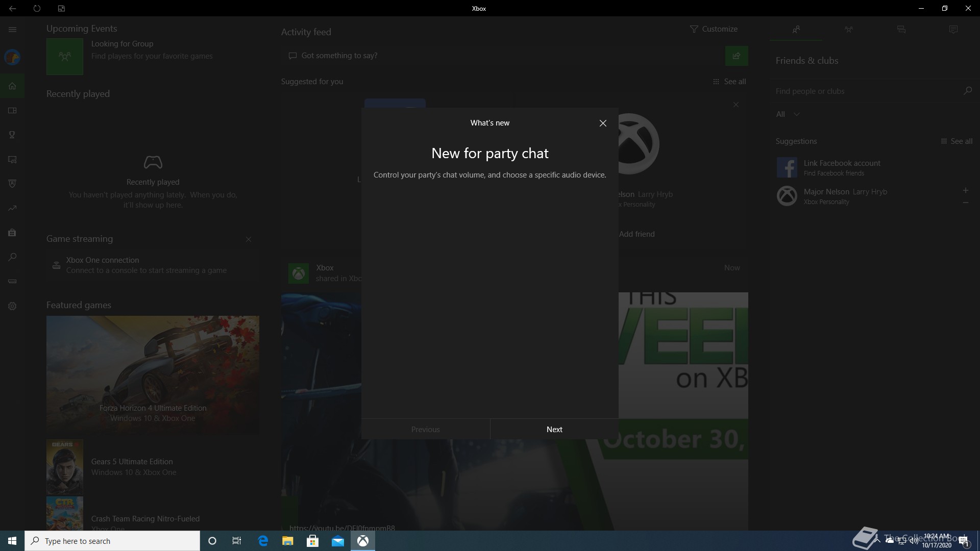The image size is (980, 551).
Task: Click the pop-out window icon in title bar
Action: click(x=61, y=8)
